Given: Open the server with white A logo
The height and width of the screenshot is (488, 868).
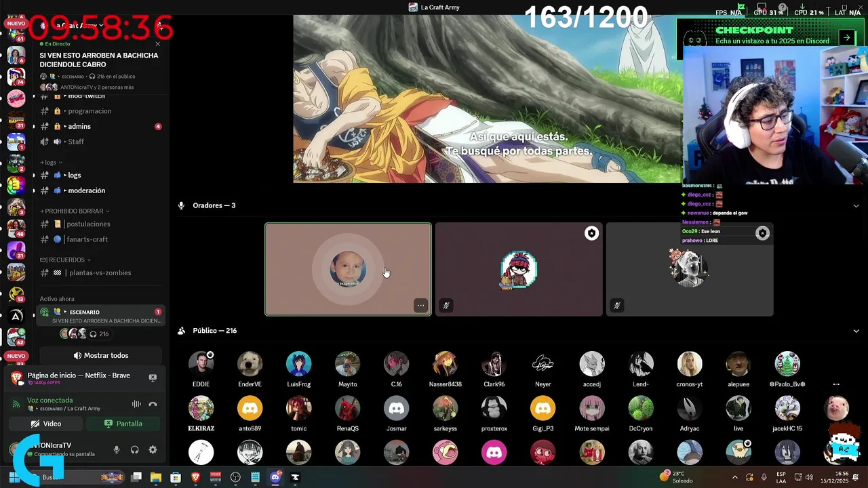Looking at the screenshot, I should 16,315.
